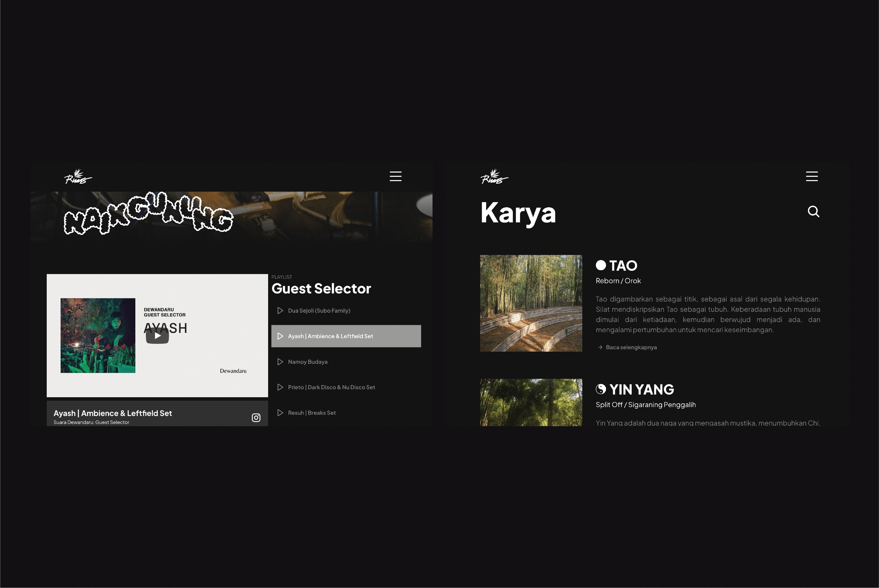Click the TAO bamboo forest thumbnail
This screenshot has width=879, height=588.
[x=531, y=303]
